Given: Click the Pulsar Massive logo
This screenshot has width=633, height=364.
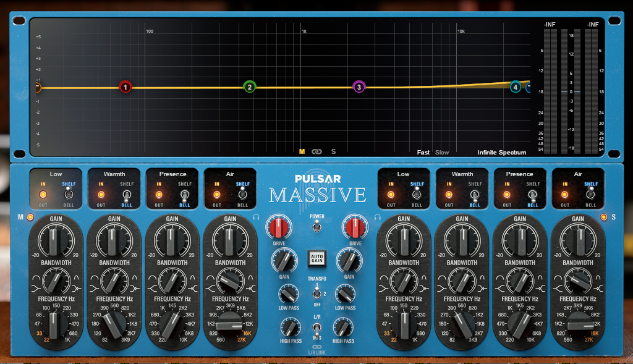Looking at the screenshot, I should click(x=318, y=189).
